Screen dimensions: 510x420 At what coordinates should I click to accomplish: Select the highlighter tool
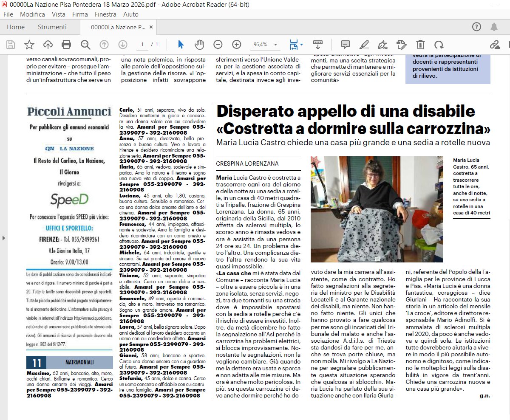click(364, 44)
